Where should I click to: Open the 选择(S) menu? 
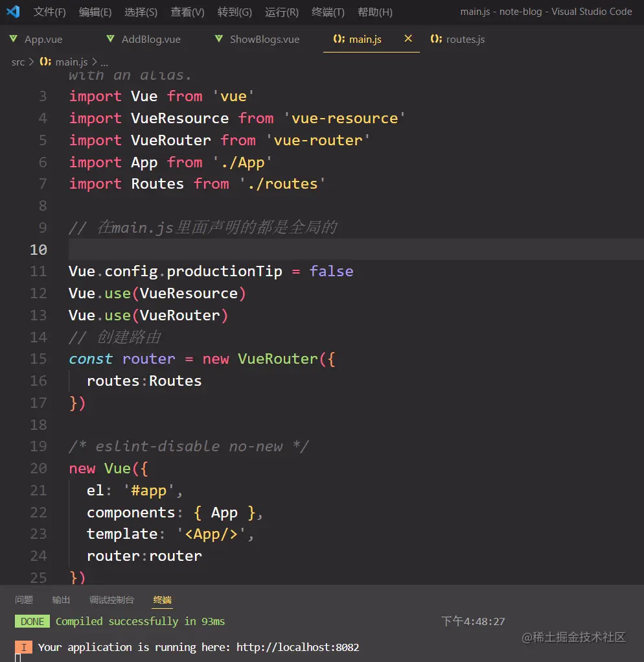[141, 12]
